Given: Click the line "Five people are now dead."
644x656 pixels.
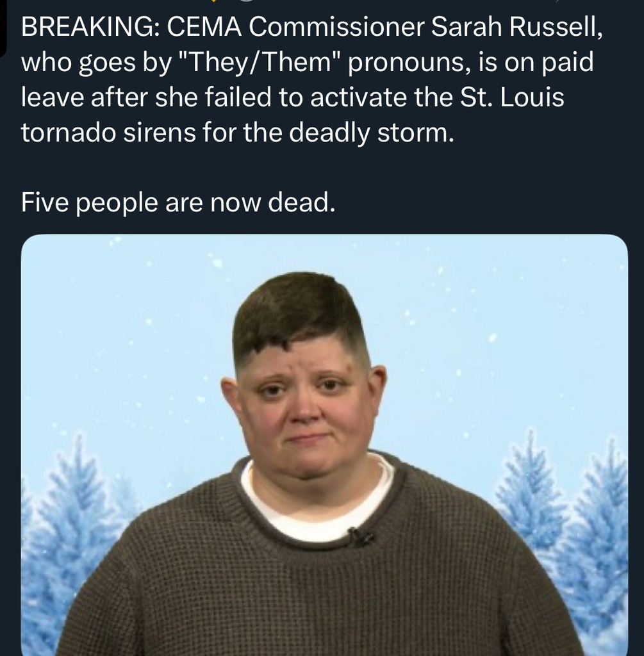Looking at the screenshot, I should point(178,202).
